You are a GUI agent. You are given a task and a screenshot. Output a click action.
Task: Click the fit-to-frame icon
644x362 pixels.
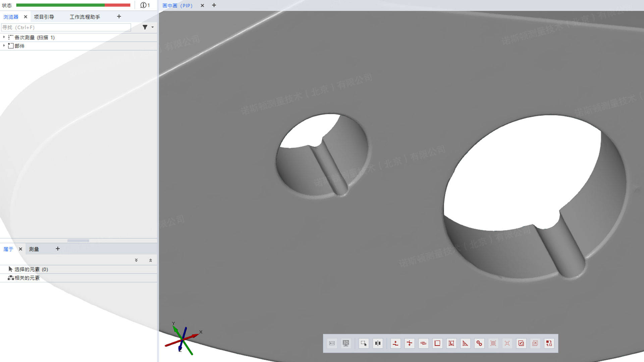pos(507,343)
